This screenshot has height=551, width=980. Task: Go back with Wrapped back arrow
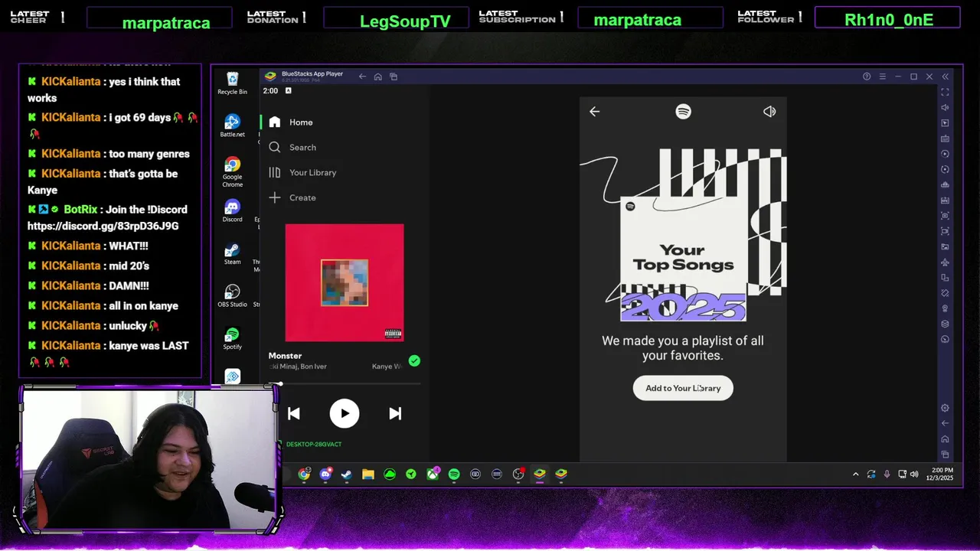pos(594,112)
